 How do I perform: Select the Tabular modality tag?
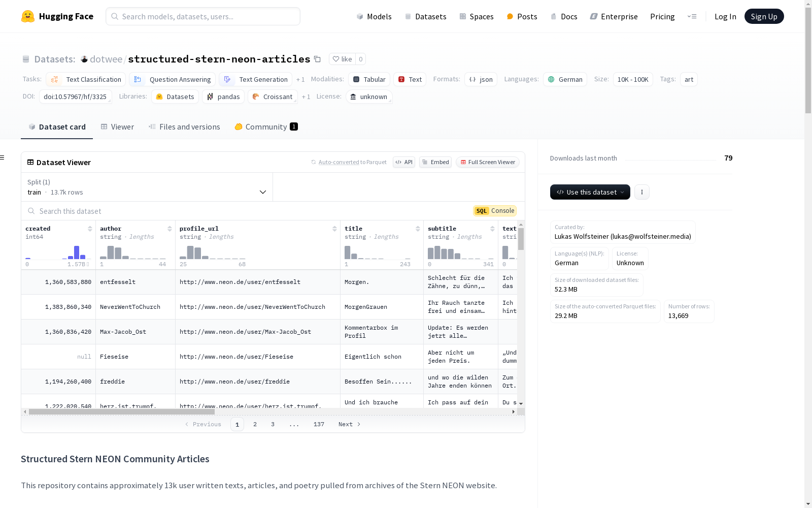pos(369,79)
